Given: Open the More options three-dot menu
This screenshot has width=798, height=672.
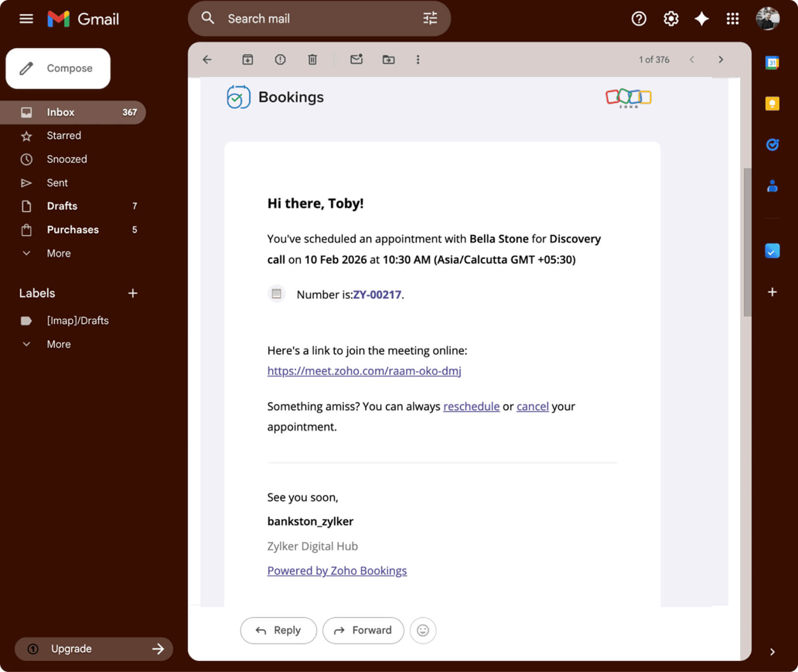Looking at the screenshot, I should click(x=418, y=59).
